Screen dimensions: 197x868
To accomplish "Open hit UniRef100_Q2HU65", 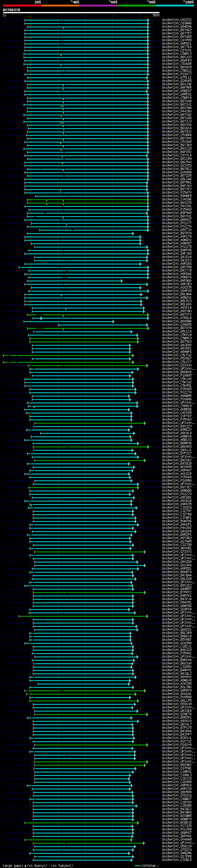I will click(x=177, y=81).
